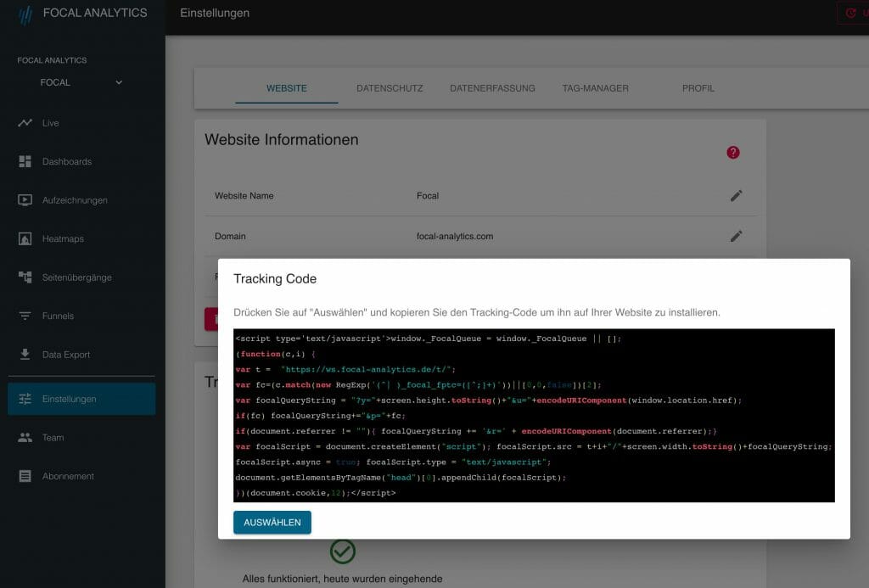Expand the FOCAL website dropdown
This screenshot has height=588, width=869.
(x=81, y=82)
